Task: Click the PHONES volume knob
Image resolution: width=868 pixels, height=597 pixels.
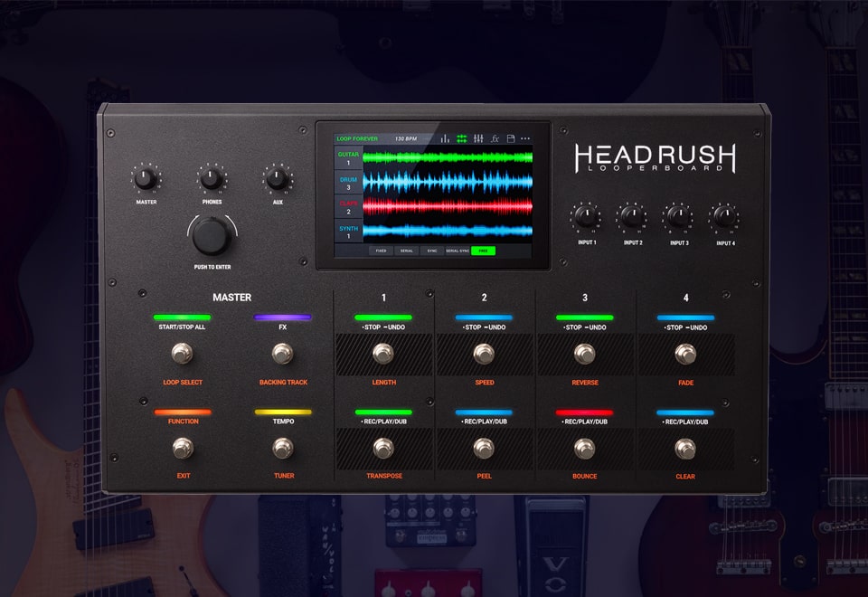Action: pos(211,179)
